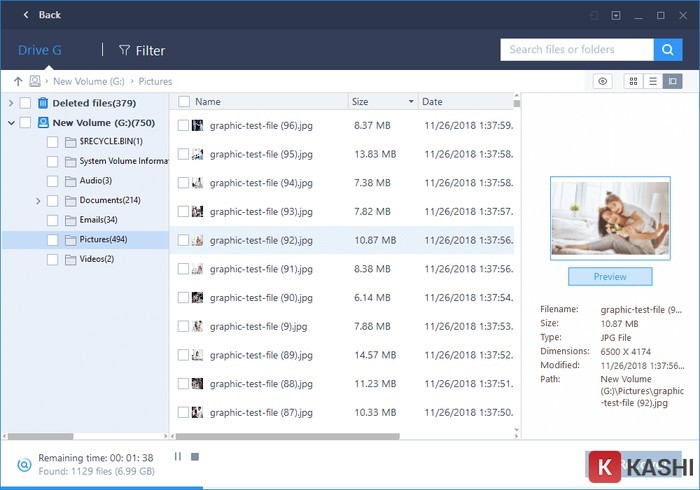Click the preview image thumbnail
This screenshot has width=700, height=490.
tap(610, 218)
